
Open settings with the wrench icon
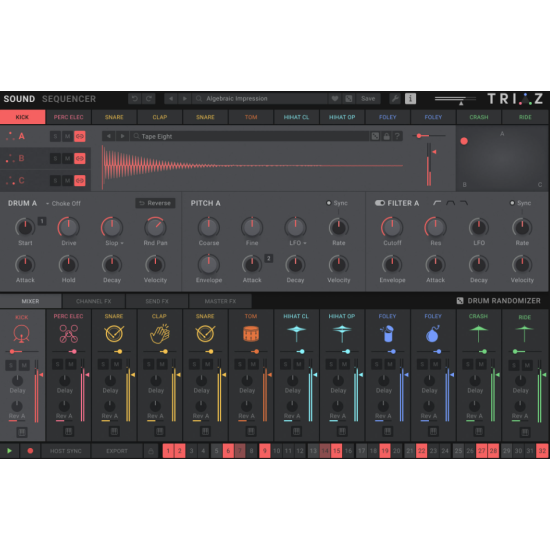pos(395,99)
